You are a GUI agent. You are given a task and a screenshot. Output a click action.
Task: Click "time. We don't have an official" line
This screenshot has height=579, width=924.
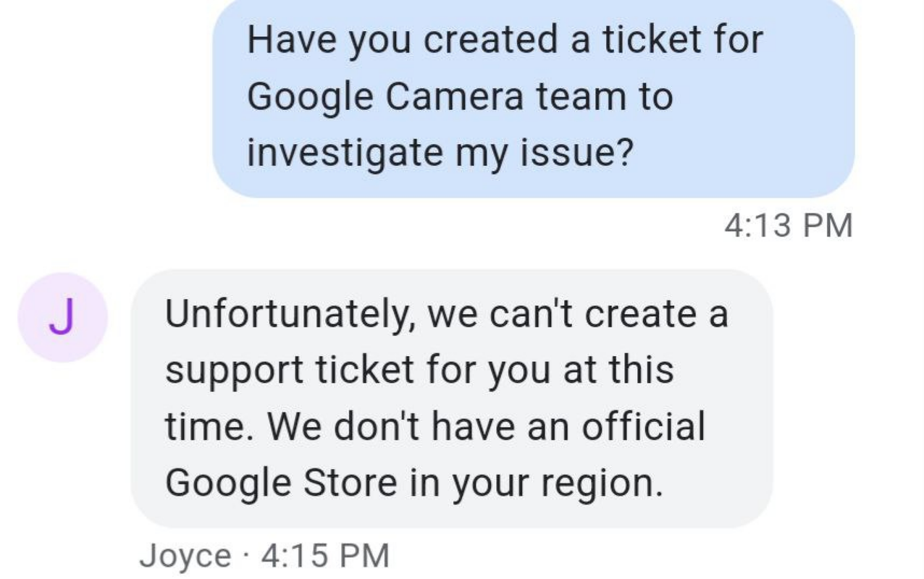click(434, 426)
